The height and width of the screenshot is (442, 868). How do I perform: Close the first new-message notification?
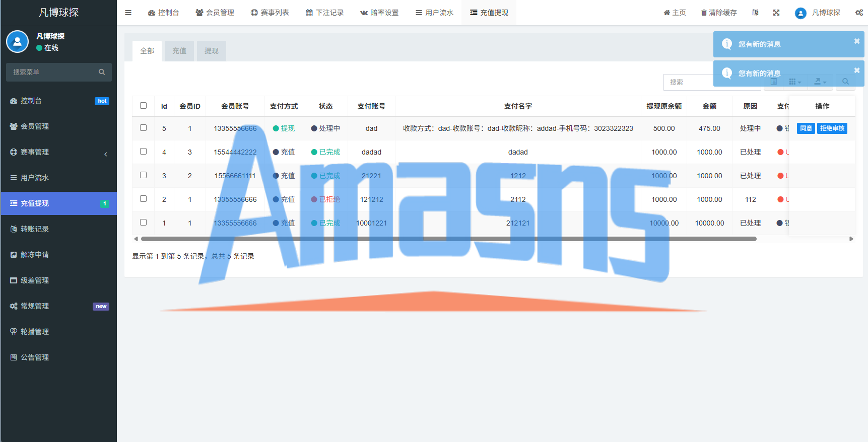857,41
